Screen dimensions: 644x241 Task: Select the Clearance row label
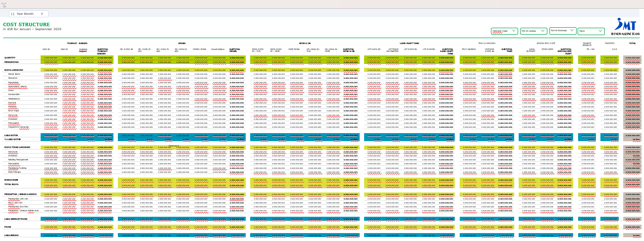click(13, 78)
